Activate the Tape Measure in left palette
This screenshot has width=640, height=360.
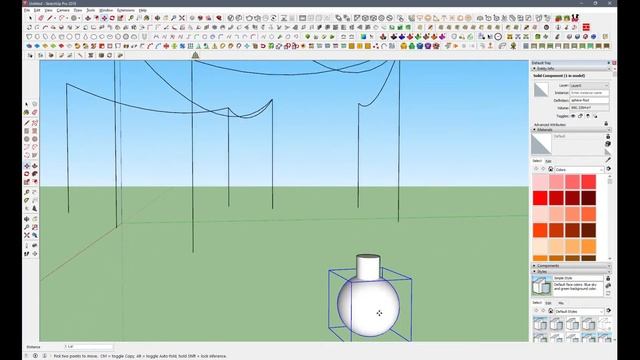click(x=27, y=192)
